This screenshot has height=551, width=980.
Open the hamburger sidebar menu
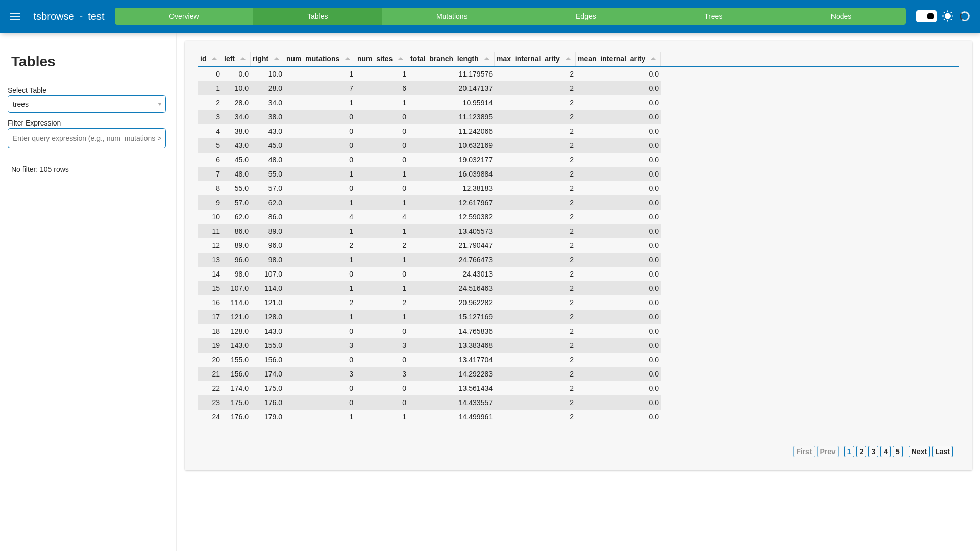[x=15, y=16]
